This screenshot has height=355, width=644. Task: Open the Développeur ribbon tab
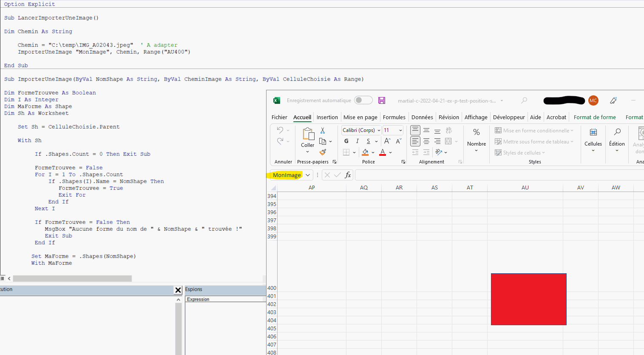[x=509, y=117]
